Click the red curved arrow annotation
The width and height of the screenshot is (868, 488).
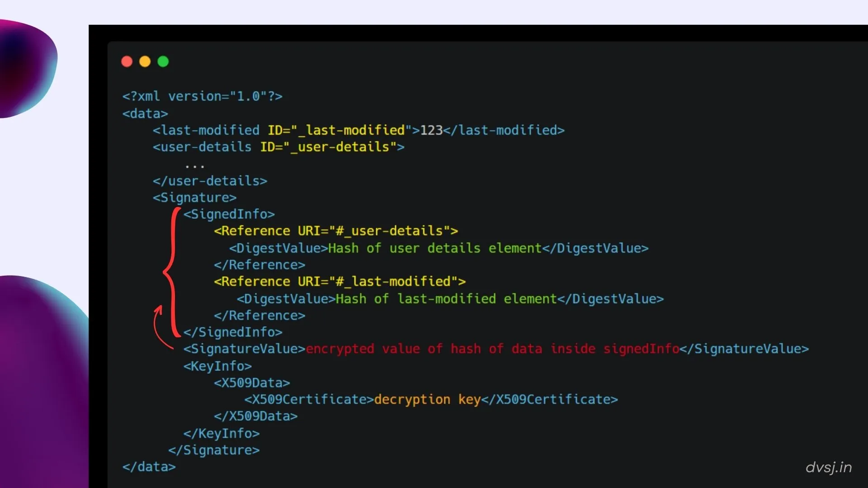[163, 325]
